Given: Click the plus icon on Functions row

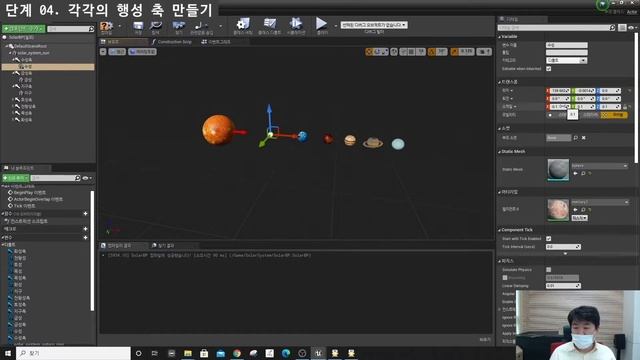Looking at the screenshot, I should point(85,213).
